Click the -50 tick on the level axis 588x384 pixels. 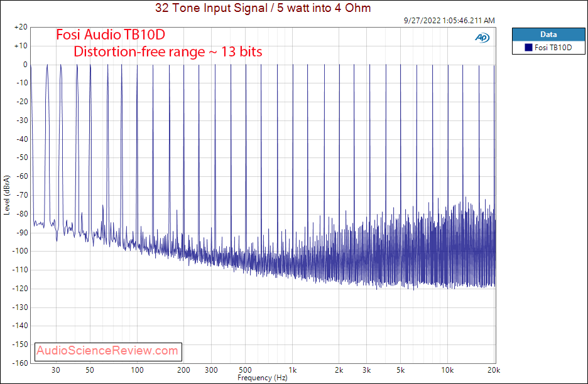pyautogui.click(x=22, y=157)
